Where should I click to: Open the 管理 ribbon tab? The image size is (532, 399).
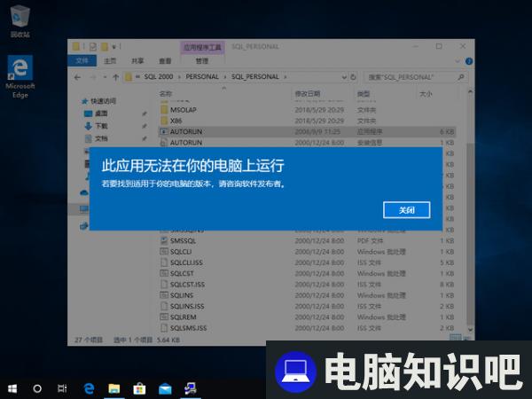tap(202, 60)
